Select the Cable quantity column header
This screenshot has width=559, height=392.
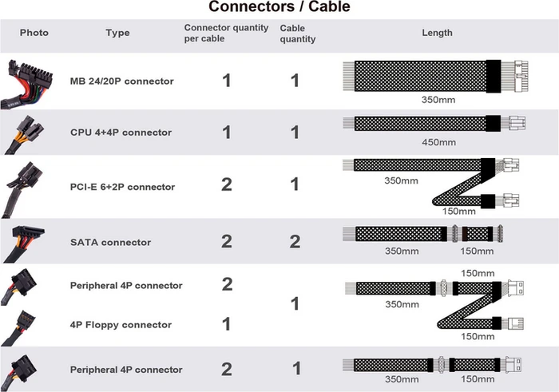coord(298,34)
